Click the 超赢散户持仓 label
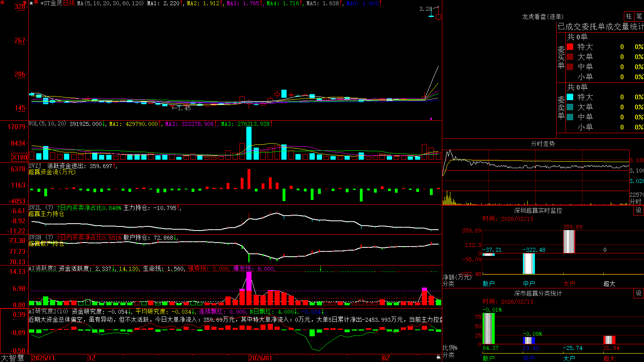The width and height of the screenshot is (644, 362). pos(46,243)
